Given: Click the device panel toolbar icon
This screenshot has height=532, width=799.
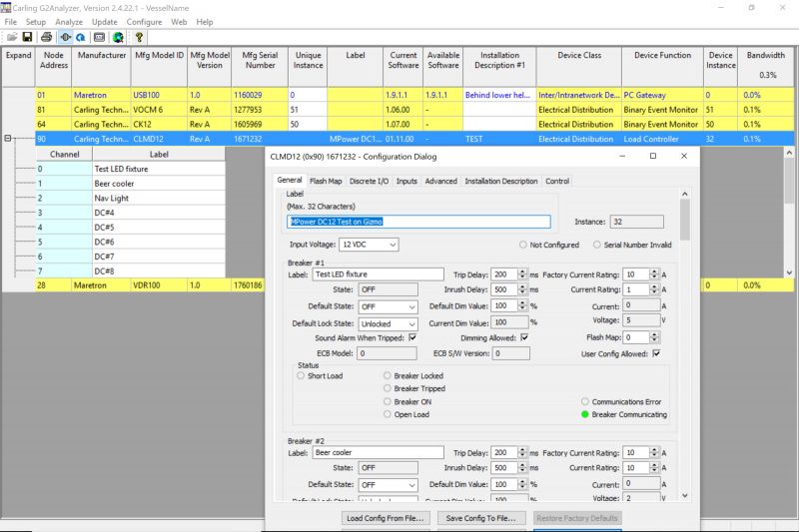Looking at the screenshot, I should (99, 37).
